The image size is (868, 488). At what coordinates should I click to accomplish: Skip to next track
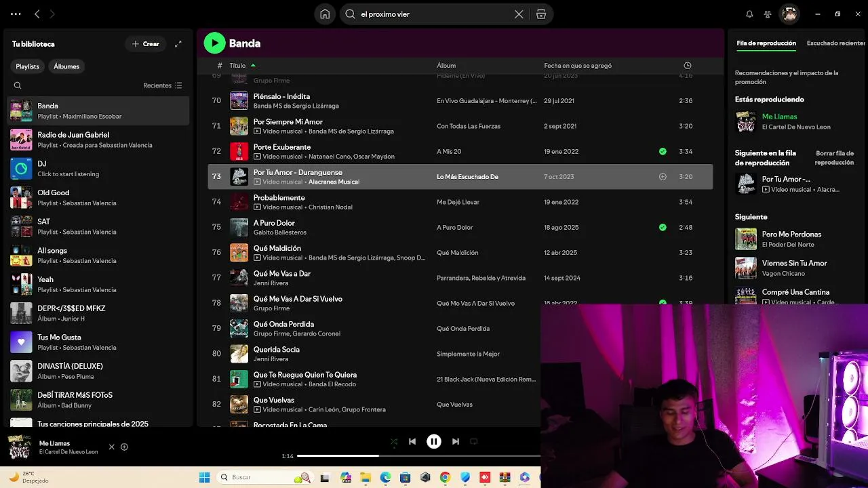point(456,441)
